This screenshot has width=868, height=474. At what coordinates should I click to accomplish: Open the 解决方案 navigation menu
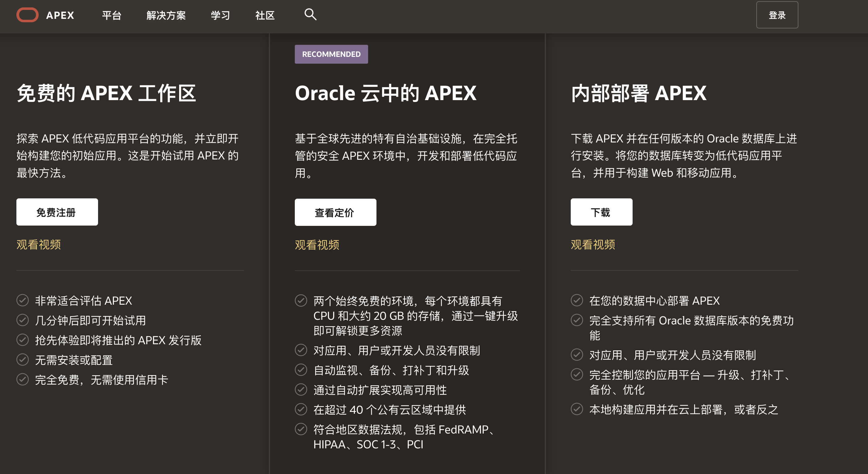coord(166,15)
